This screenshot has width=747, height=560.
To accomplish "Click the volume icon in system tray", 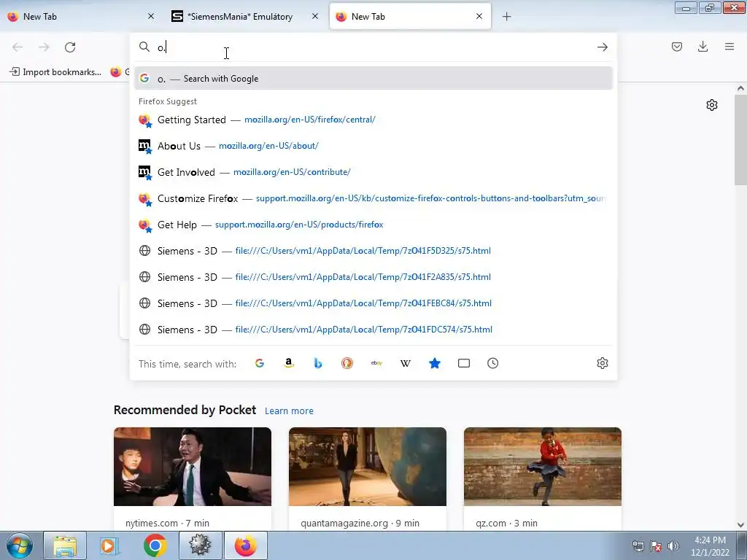I will (673, 546).
